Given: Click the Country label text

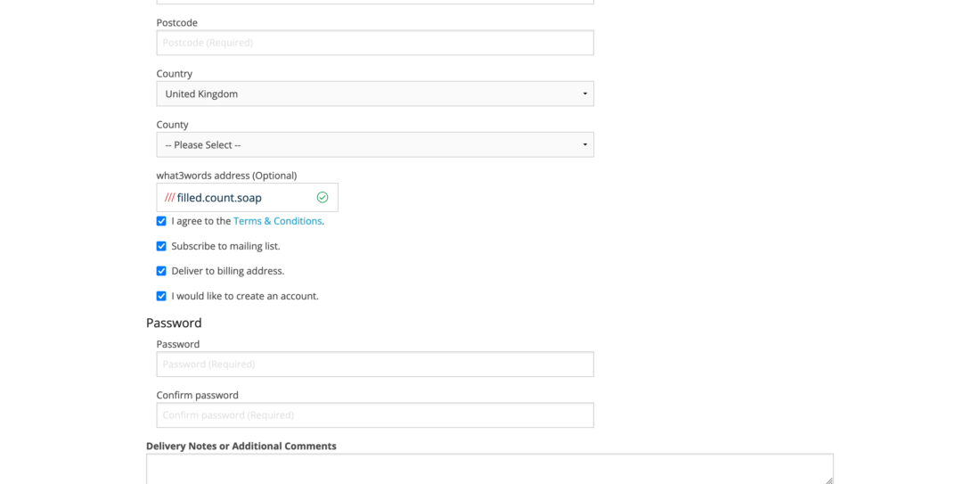Looking at the screenshot, I should 175,73.
